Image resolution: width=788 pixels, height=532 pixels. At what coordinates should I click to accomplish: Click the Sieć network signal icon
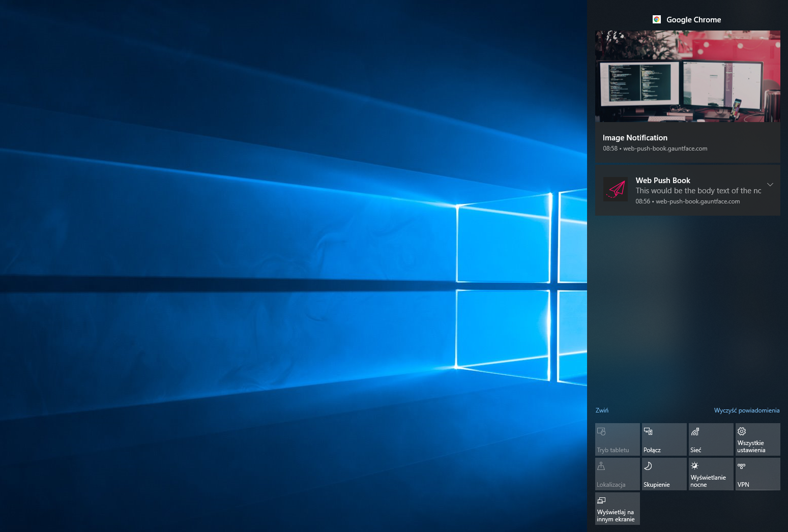[695, 431]
